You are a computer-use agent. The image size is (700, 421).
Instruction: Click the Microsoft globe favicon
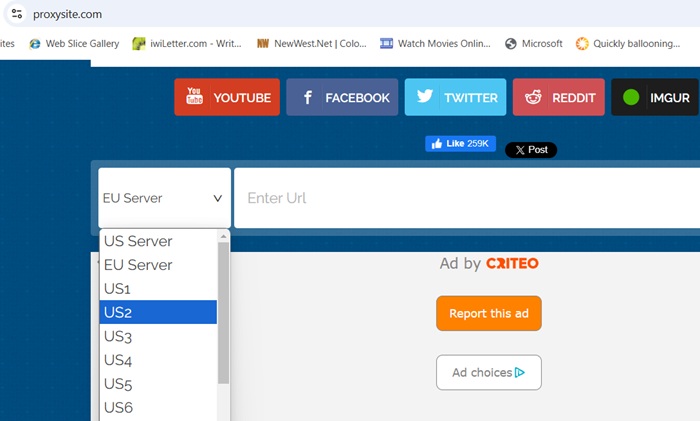tap(511, 44)
